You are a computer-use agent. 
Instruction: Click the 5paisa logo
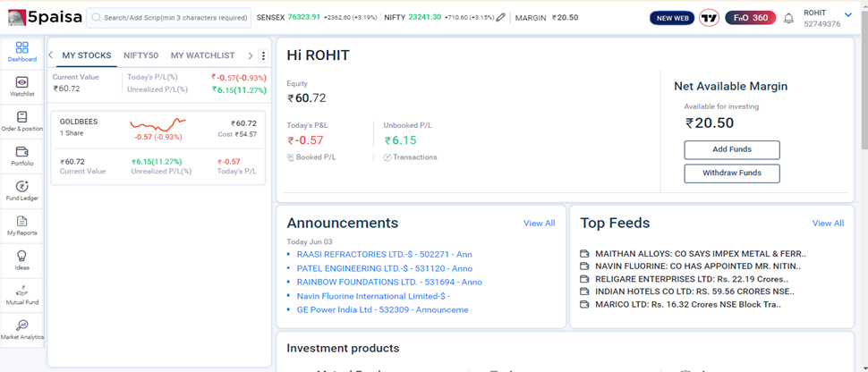tap(45, 18)
